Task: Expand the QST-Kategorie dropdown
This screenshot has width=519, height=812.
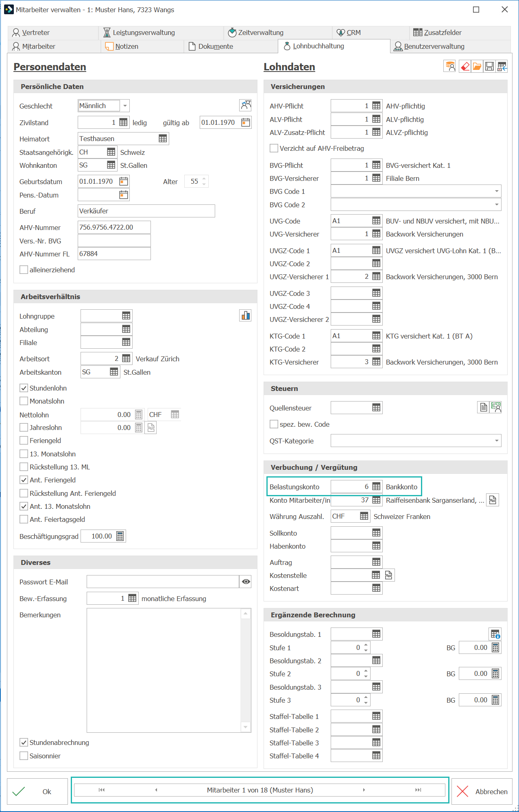Action: click(497, 441)
